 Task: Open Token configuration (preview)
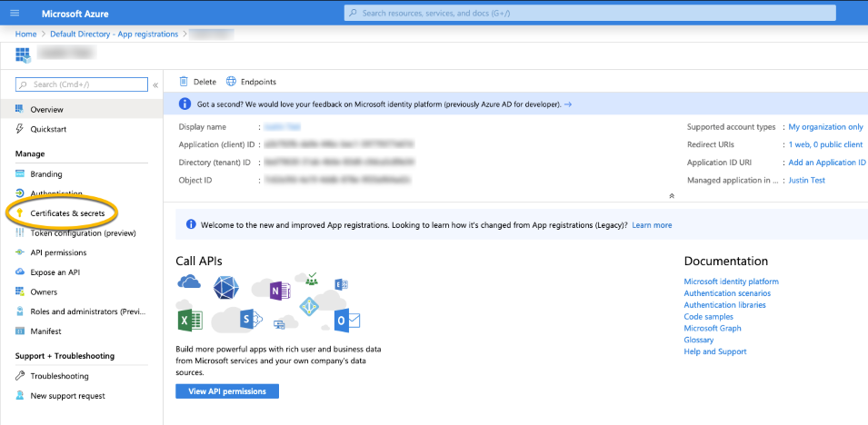[x=82, y=233]
